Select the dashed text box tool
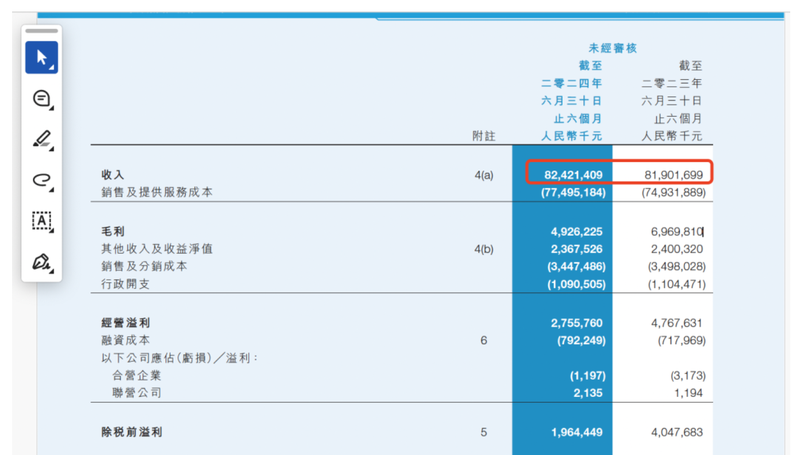This screenshot has height=455, width=800. (41, 220)
